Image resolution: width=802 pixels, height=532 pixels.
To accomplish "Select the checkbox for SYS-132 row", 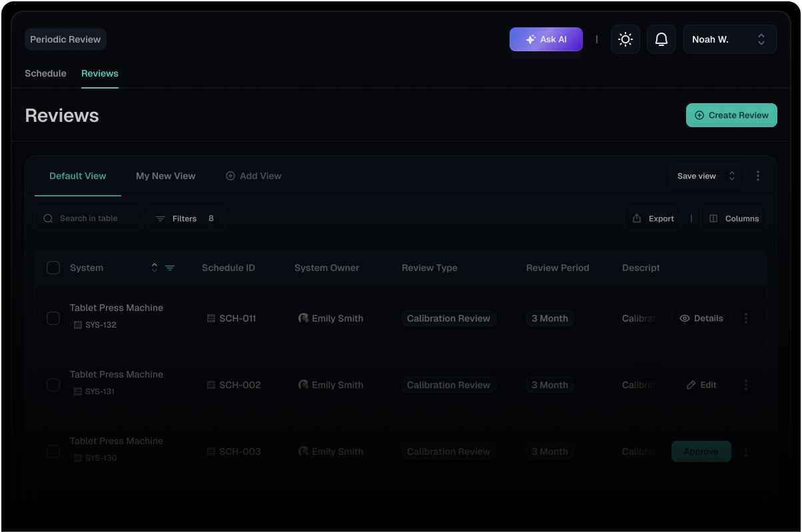I will [x=53, y=318].
